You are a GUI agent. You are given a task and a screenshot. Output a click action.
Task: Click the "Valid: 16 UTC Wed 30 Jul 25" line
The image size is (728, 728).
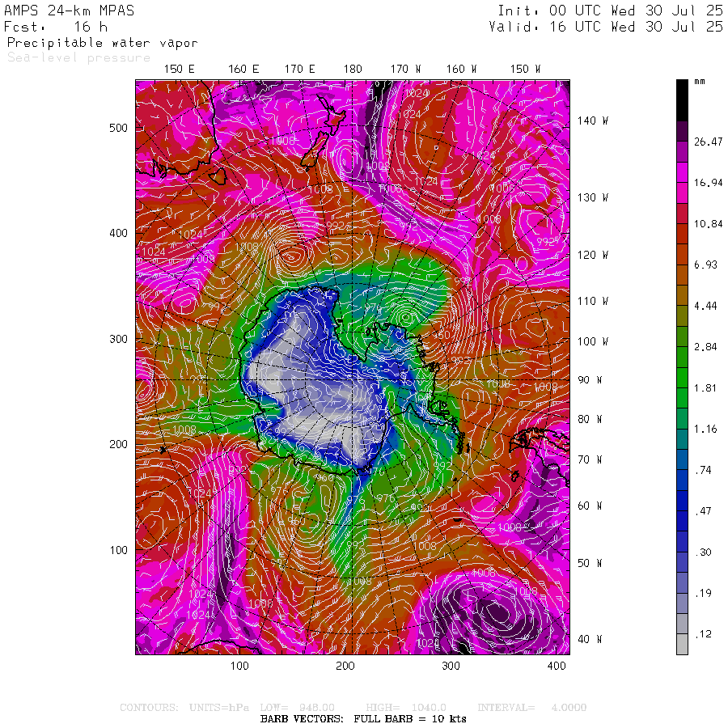tap(606, 27)
